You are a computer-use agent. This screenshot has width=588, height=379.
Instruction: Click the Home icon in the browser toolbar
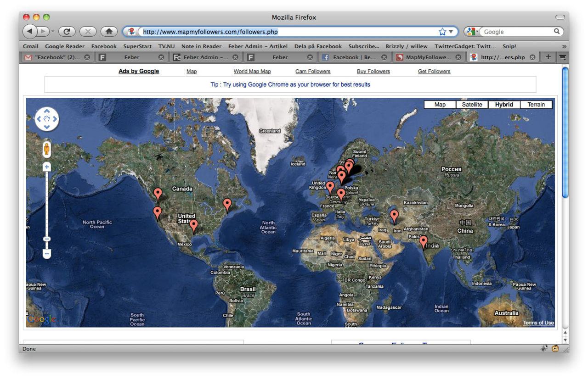tap(108, 31)
